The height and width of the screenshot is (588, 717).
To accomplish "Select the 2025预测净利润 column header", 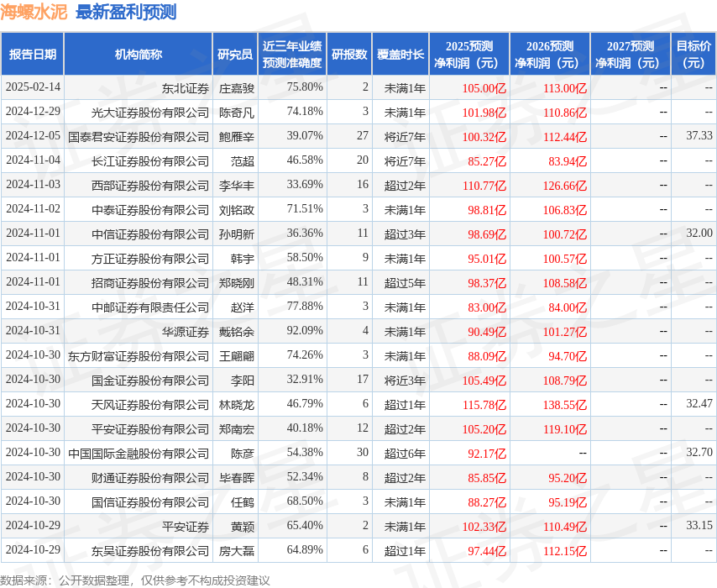I will click(x=469, y=54).
